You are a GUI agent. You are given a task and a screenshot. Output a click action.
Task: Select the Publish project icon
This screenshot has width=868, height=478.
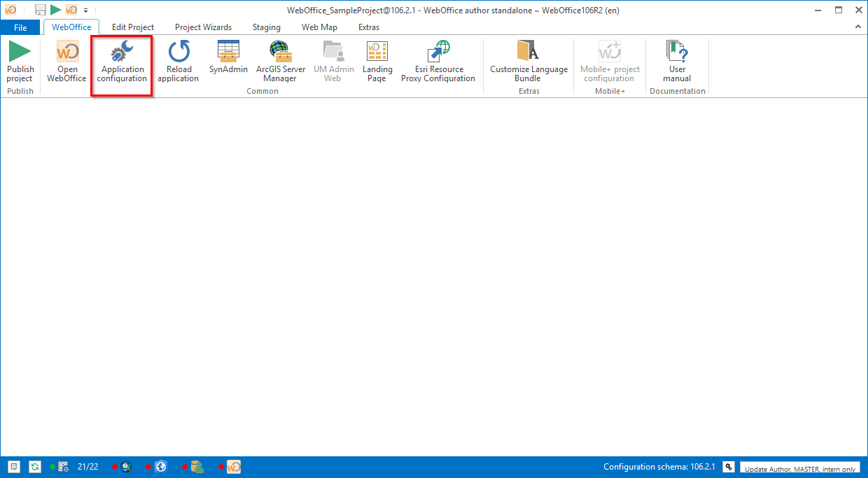tap(20, 63)
